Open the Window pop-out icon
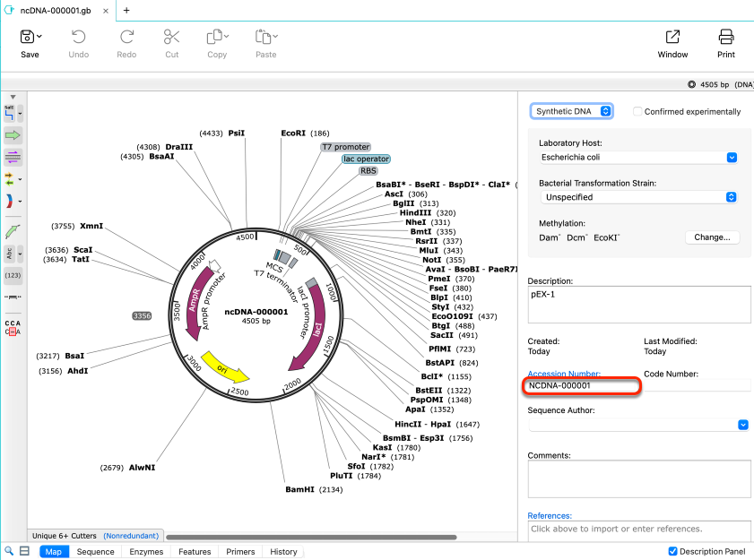This screenshot has width=754, height=560. (x=672, y=37)
